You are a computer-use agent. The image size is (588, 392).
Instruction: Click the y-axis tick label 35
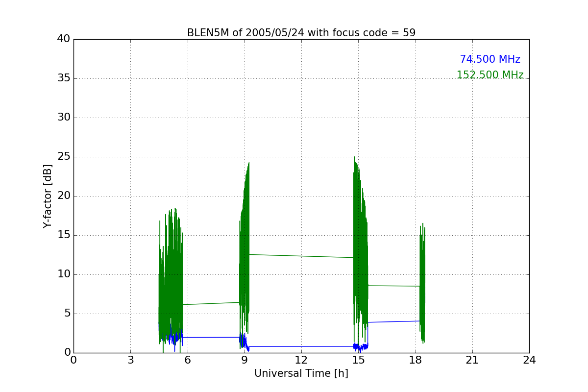(x=64, y=78)
